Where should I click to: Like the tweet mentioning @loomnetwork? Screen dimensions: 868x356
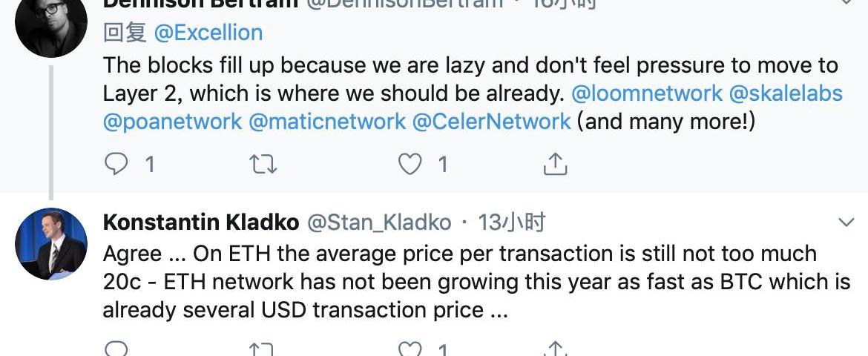pyautogui.click(x=410, y=164)
